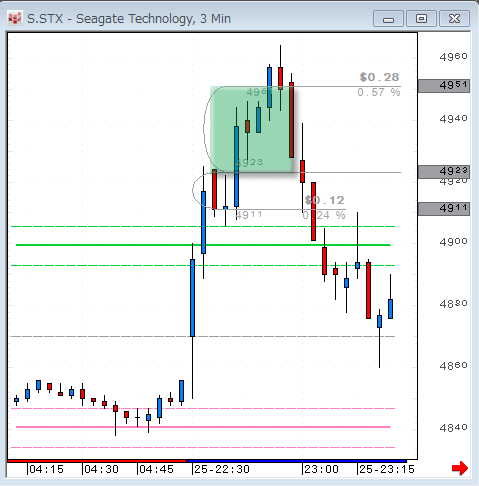The height and width of the screenshot is (486, 479).
Task: Click the blue session bar above time axis
Action: point(297,461)
